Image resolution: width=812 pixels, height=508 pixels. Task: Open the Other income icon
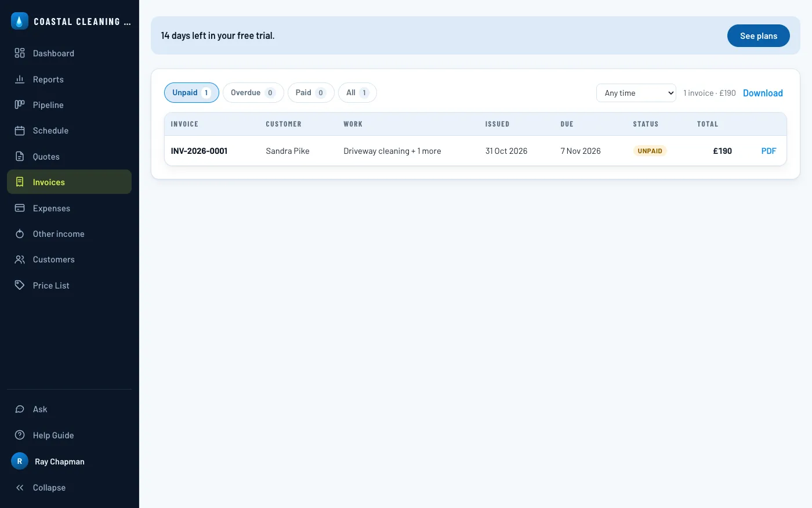tap(20, 234)
